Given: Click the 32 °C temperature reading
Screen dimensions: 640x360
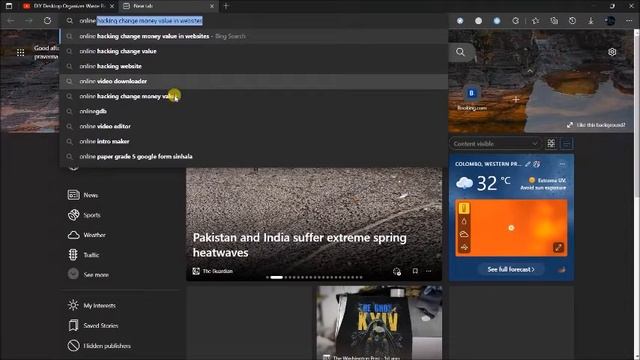Looking at the screenshot, I should pos(493,183).
